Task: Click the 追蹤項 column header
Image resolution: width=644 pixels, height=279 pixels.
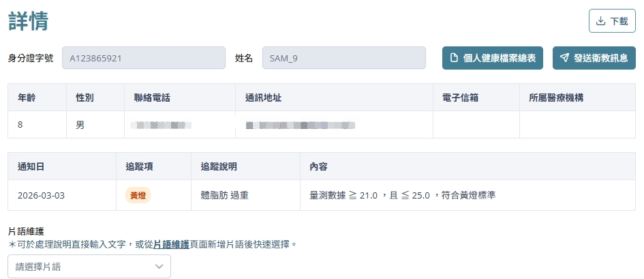Action: pos(139,166)
